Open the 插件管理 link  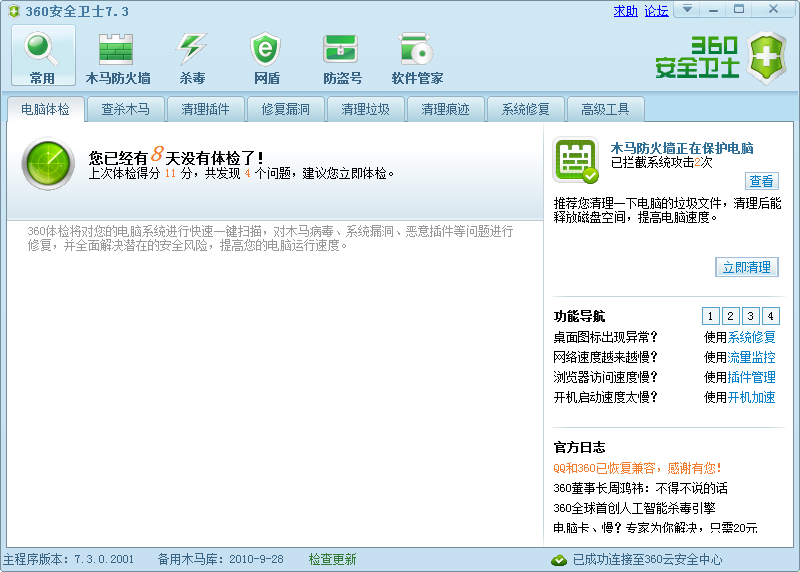(752, 377)
